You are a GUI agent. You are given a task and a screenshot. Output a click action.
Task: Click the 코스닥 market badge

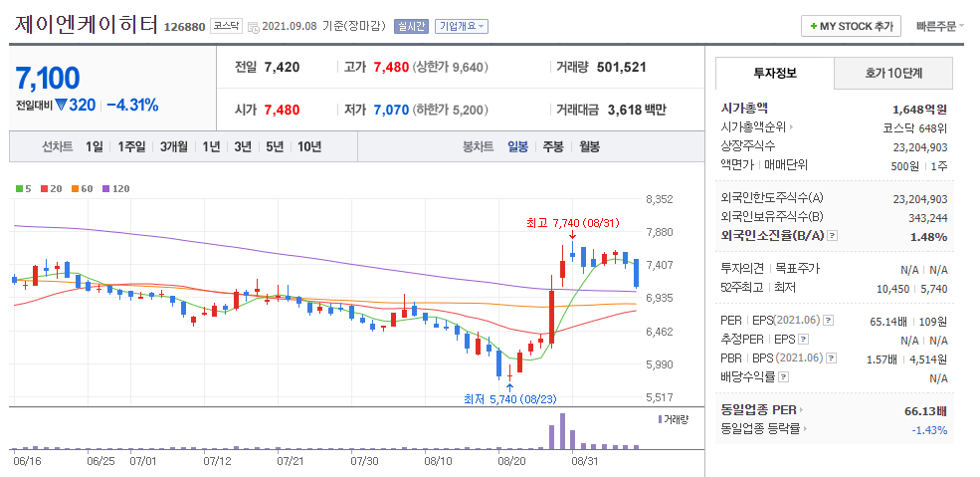click(226, 26)
